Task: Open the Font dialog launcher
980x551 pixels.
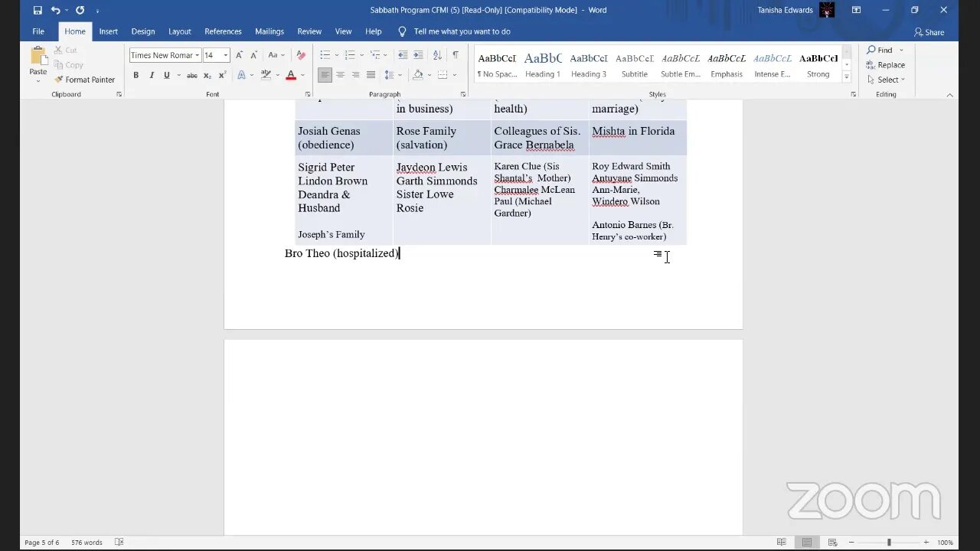Action: pos(308,94)
